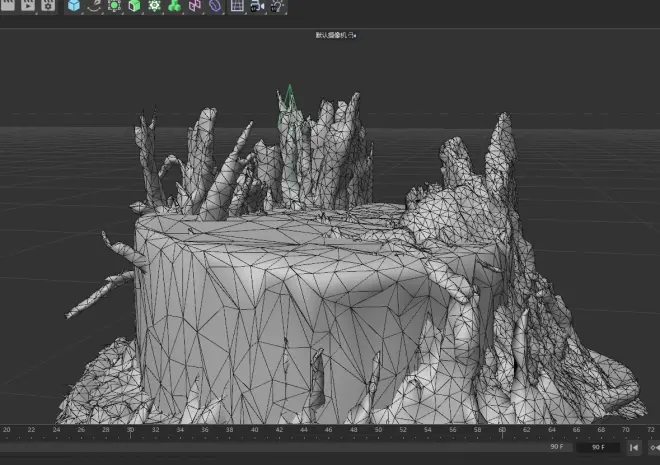Jump to start of animation
Screen dimensions: 660x465
pos(633,447)
